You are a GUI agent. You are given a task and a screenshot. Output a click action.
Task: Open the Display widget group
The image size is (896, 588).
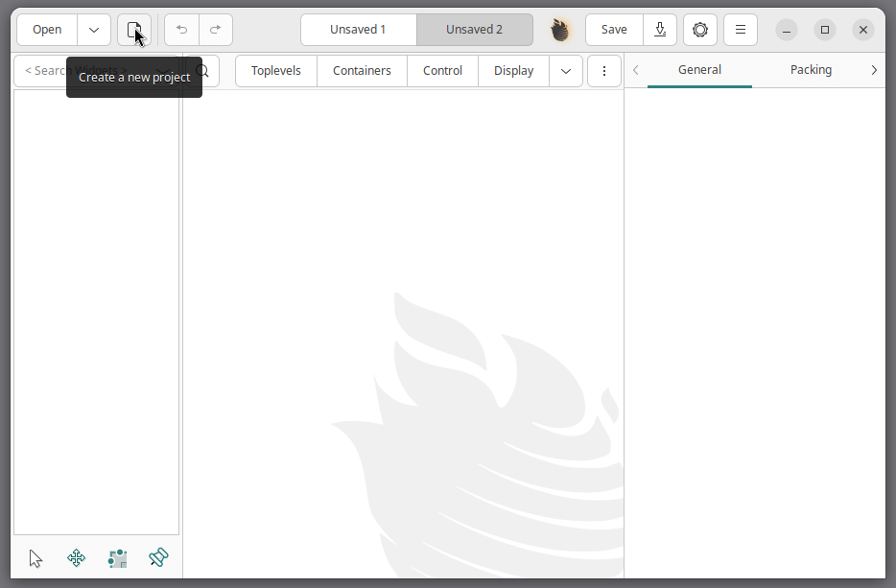(514, 71)
